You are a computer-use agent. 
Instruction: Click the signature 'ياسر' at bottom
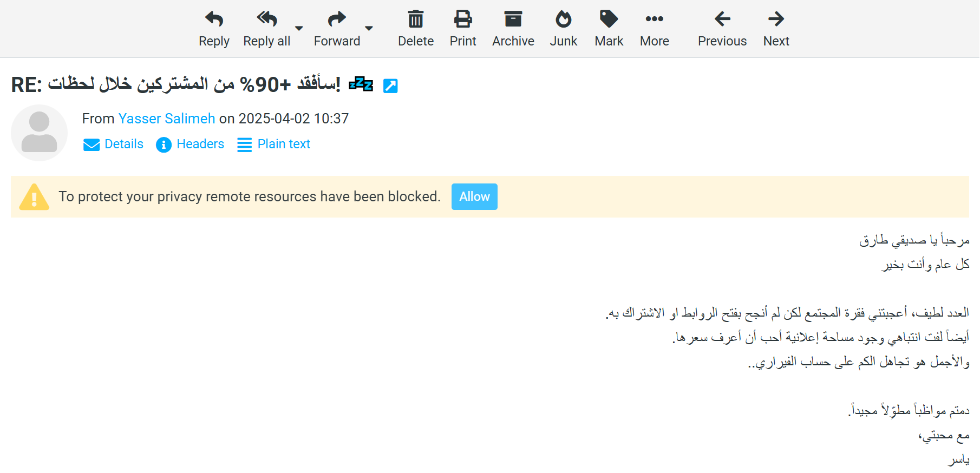(959, 459)
